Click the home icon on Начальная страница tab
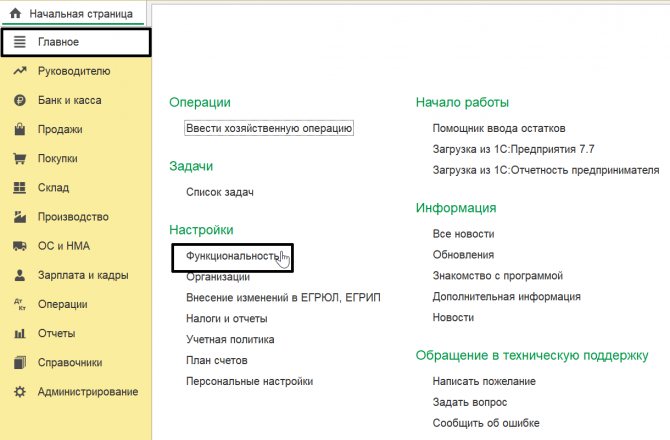670x440 pixels. tap(15, 13)
